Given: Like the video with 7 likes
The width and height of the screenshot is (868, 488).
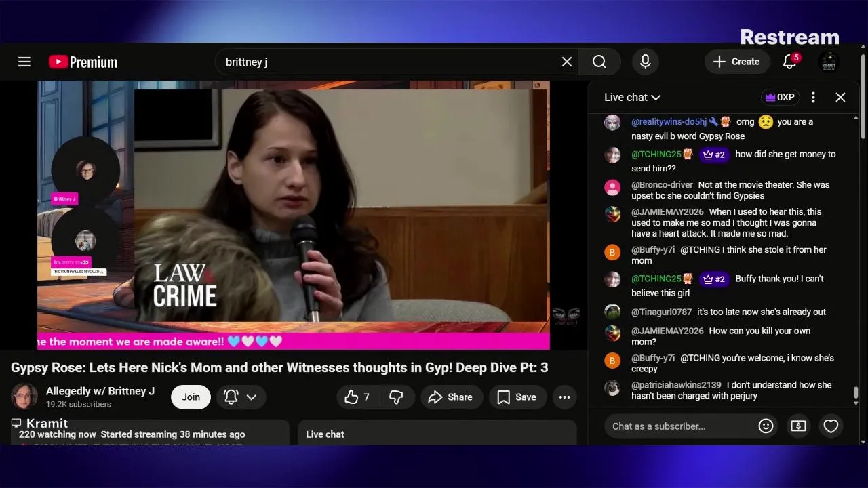Looking at the screenshot, I should pyautogui.click(x=357, y=397).
